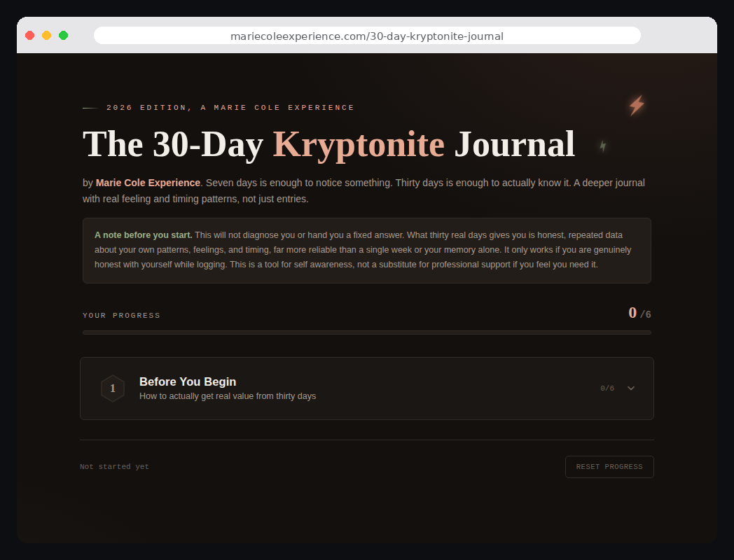Maximize the window with green button

point(64,36)
